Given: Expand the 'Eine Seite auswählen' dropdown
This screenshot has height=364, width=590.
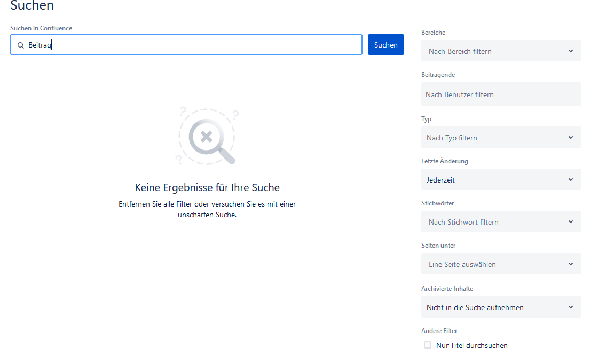Looking at the screenshot, I should coord(501,264).
